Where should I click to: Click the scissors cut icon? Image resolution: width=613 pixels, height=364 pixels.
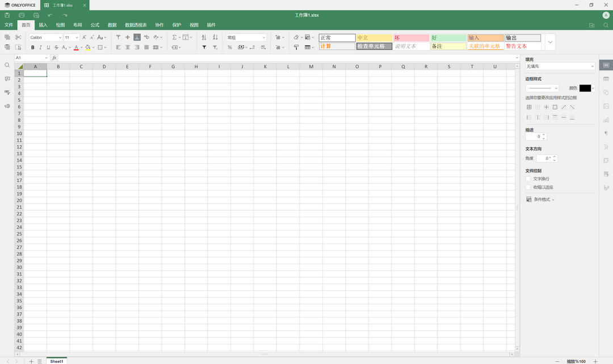(18, 37)
